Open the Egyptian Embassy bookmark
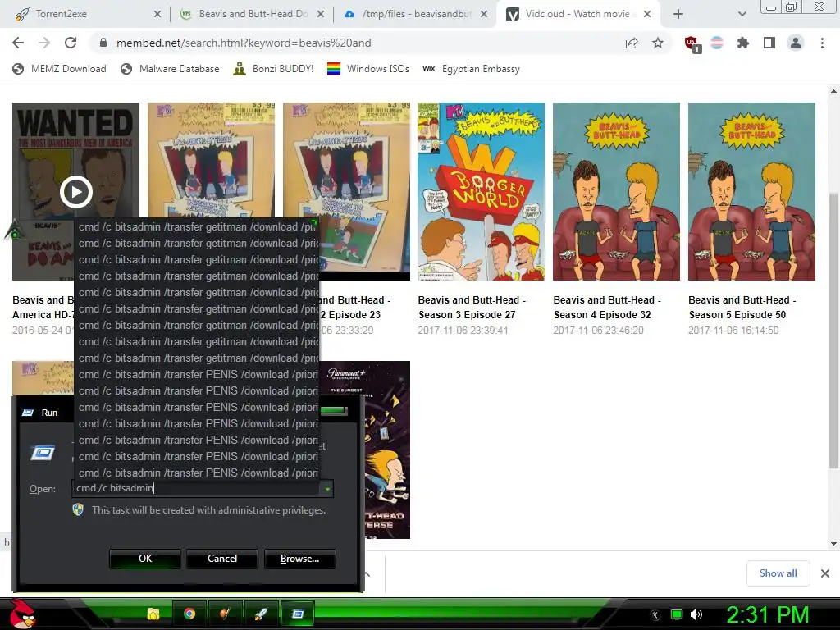The image size is (840, 630). pos(472,69)
